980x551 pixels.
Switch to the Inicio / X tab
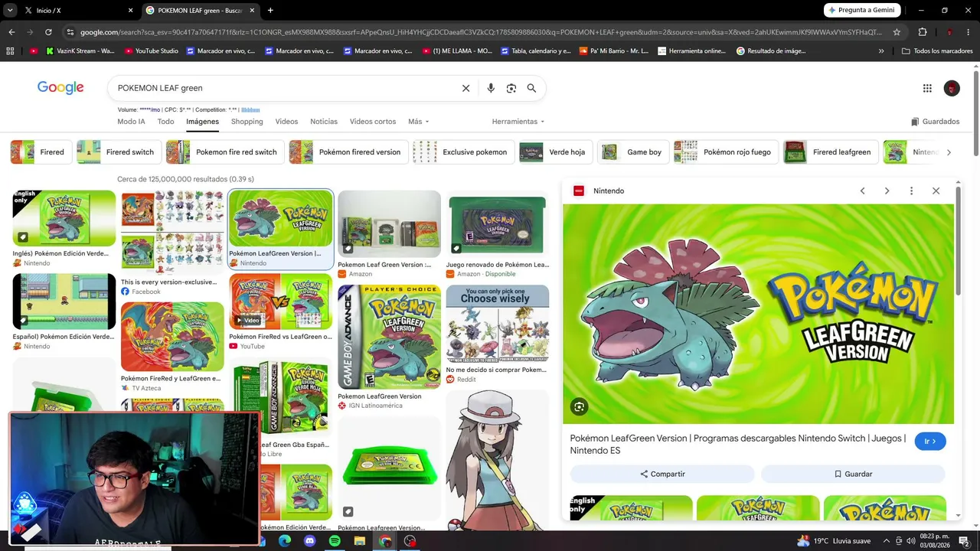point(77,11)
